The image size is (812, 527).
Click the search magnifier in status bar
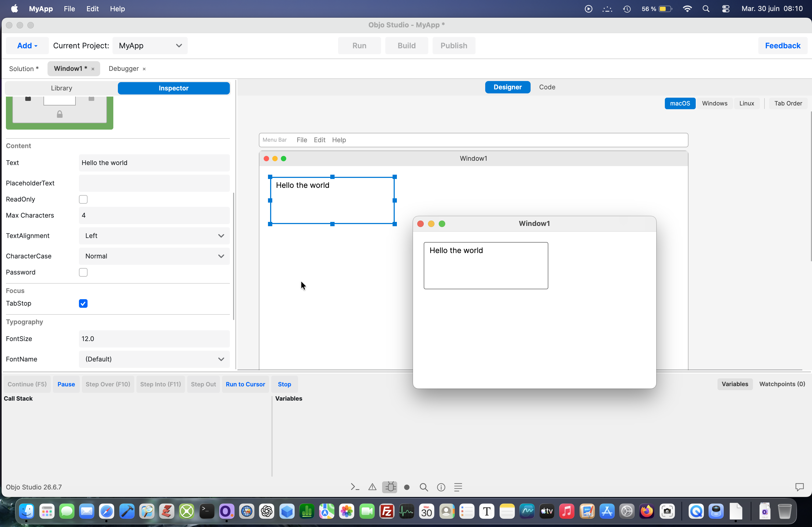click(424, 488)
